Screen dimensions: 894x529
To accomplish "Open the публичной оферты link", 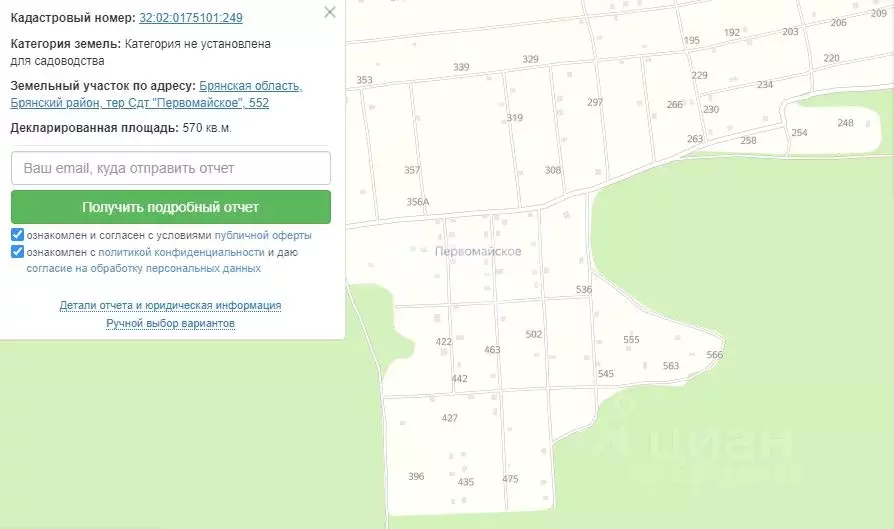I will tap(263, 235).
